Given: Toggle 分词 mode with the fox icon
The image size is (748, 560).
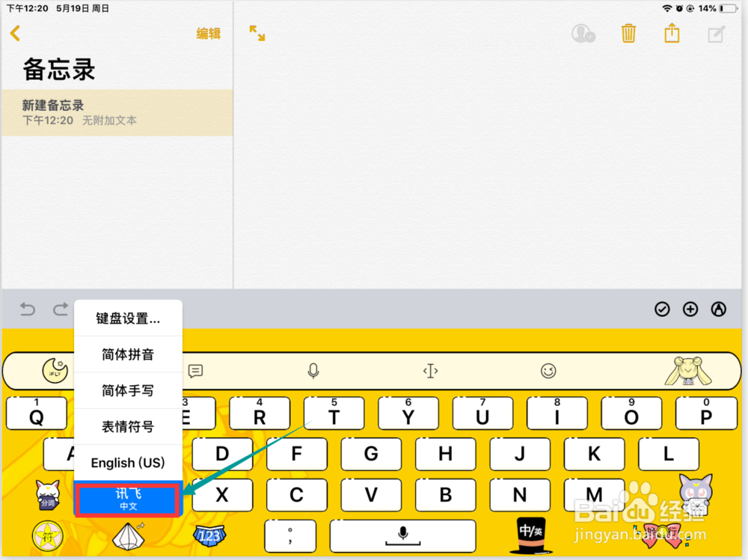Looking at the screenshot, I should click(46, 494).
